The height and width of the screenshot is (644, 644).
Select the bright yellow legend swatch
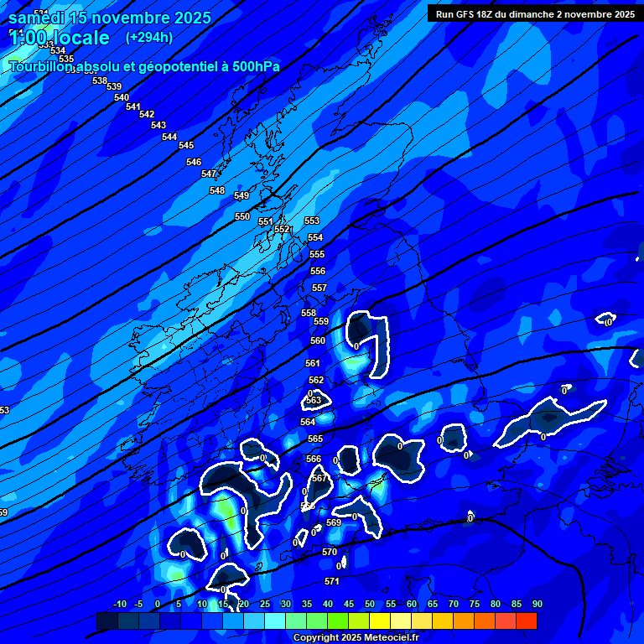pos(380,621)
